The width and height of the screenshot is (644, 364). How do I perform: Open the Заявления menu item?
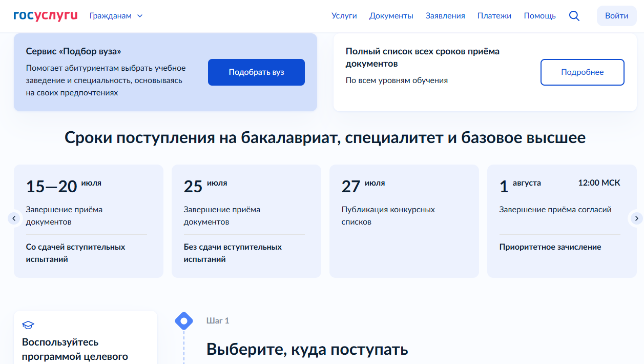click(x=445, y=16)
